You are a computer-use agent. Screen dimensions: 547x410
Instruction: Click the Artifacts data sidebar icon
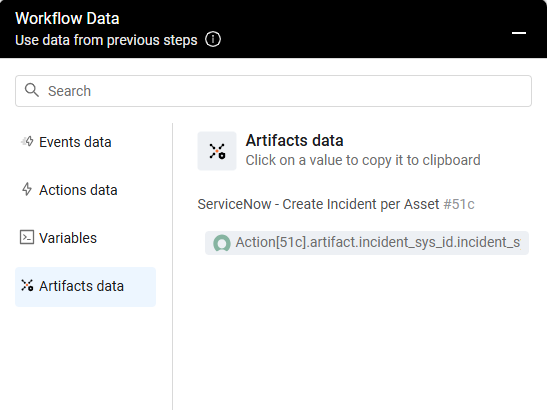27,285
